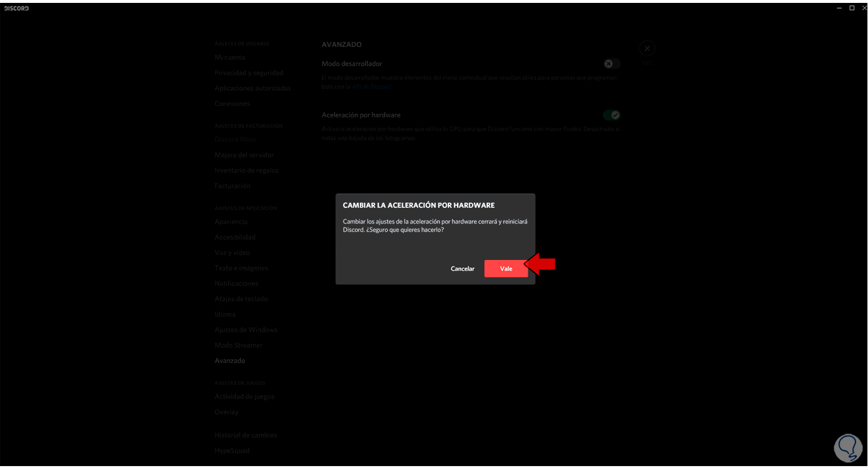868x469 pixels.
Task: Open Texto e imágenes settings
Action: point(241,268)
